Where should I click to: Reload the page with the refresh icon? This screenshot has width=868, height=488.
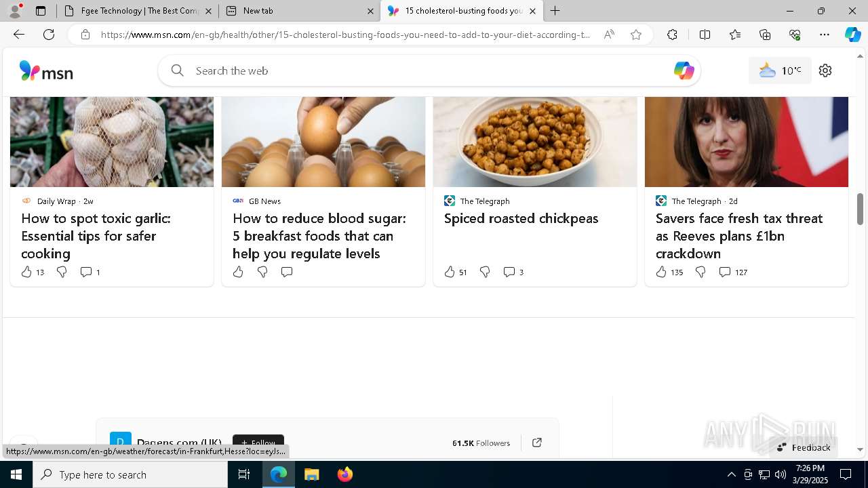[49, 35]
